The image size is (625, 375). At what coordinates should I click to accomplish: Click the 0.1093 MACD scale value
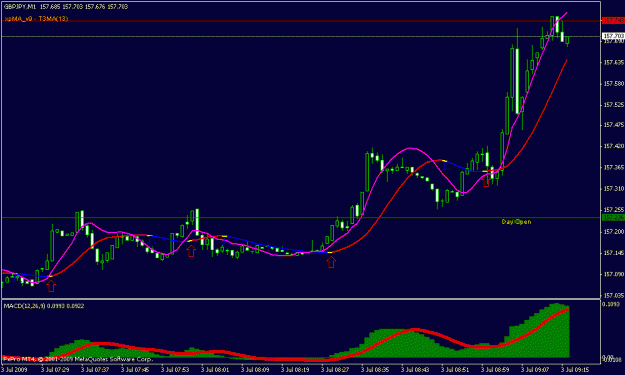pyautogui.click(x=611, y=304)
